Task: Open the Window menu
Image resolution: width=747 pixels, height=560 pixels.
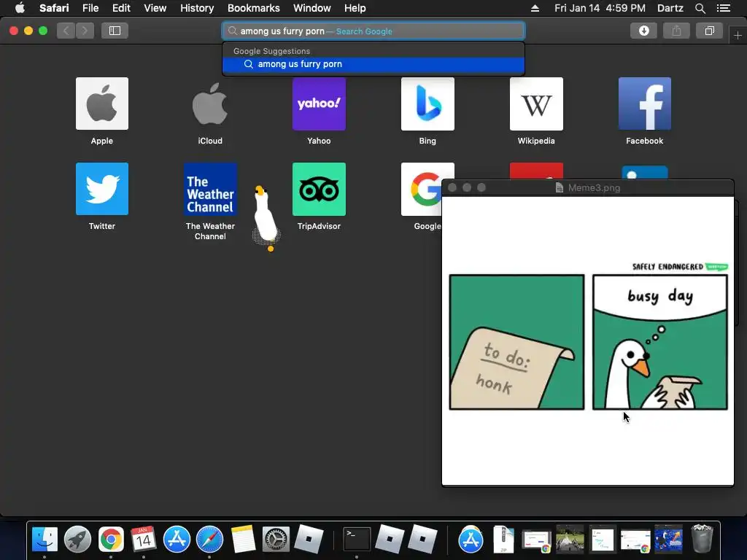Action: coord(311,8)
